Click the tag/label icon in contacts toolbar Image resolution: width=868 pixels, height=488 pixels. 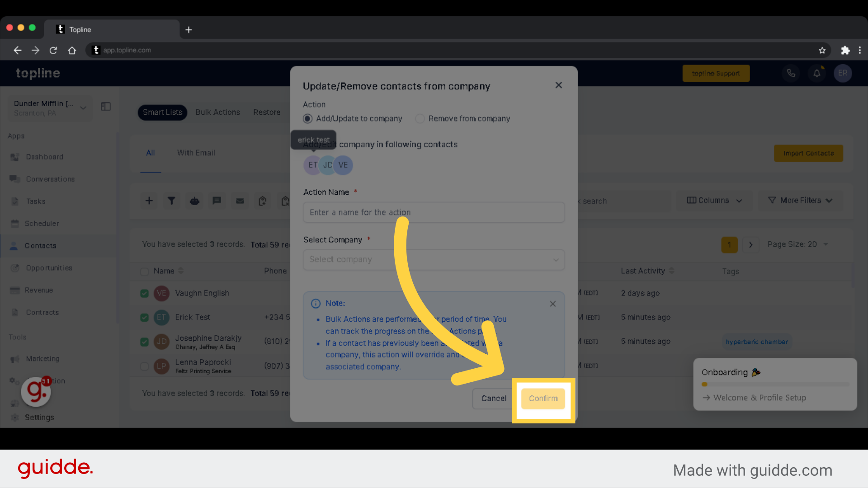262,201
